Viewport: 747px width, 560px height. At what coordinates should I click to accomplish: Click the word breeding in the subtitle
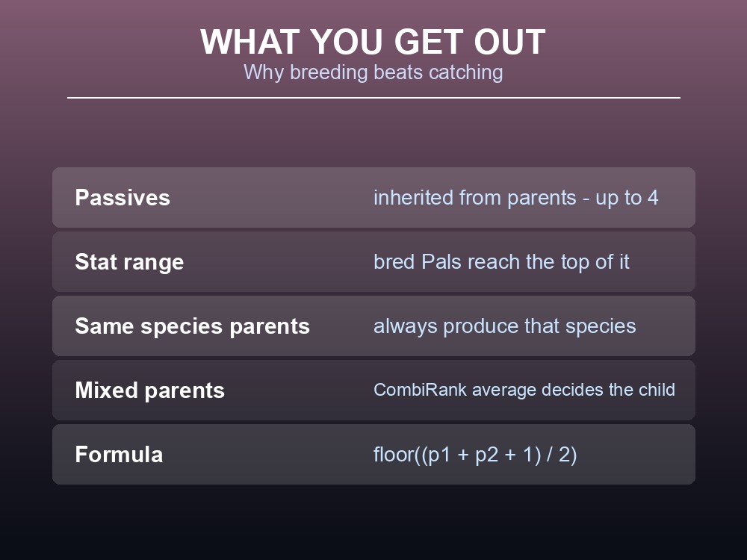tap(329, 73)
